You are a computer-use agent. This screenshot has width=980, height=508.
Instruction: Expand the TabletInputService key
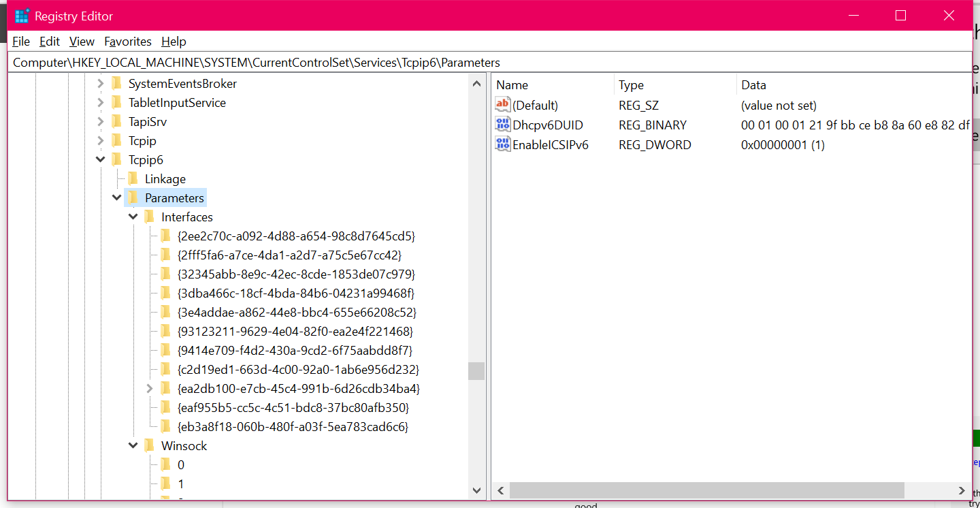pyautogui.click(x=101, y=103)
